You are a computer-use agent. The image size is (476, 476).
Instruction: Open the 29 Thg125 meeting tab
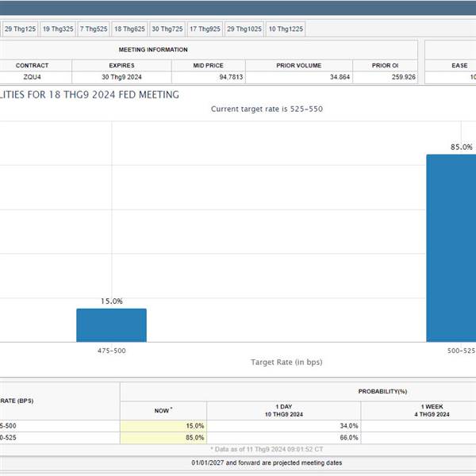click(x=19, y=29)
